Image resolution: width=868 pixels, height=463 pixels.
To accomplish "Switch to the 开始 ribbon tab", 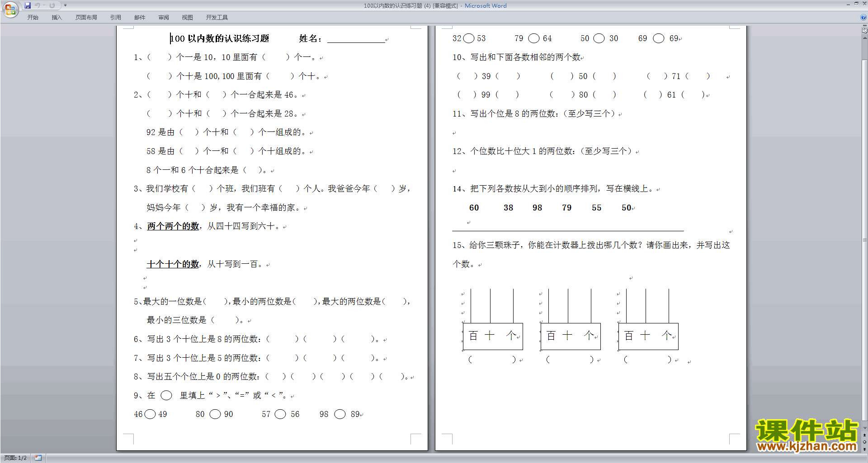I will pyautogui.click(x=33, y=17).
